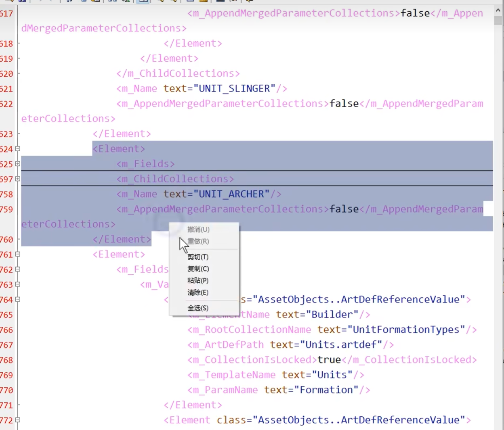
Task: Click 撤消(U) in the context menu
Action: pyautogui.click(x=198, y=230)
